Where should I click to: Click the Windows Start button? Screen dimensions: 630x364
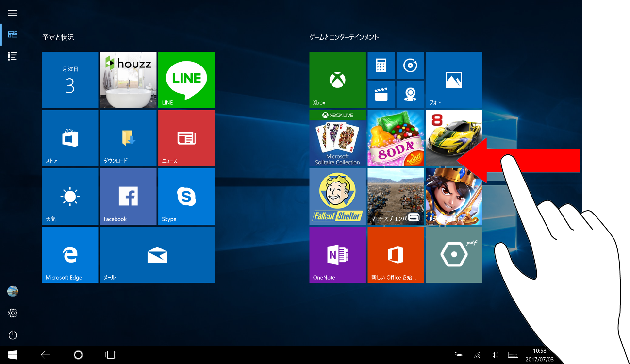pyautogui.click(x=13, y=355)
